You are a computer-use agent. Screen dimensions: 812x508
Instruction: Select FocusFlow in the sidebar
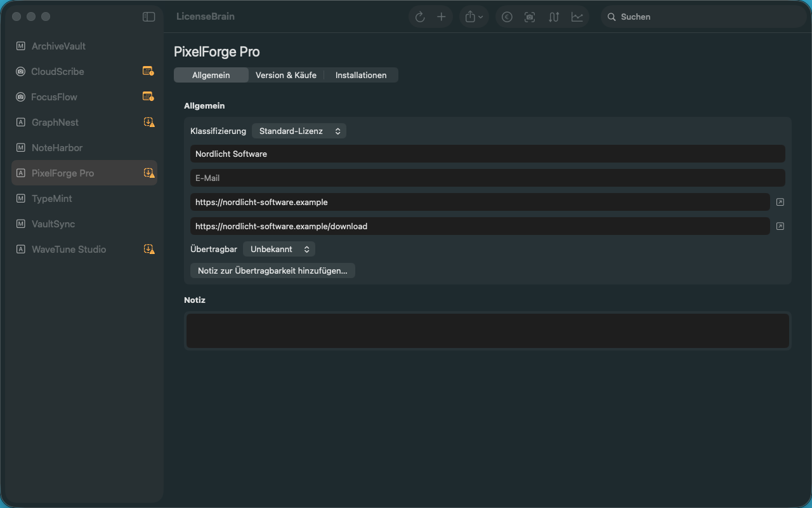coord(84,97)
